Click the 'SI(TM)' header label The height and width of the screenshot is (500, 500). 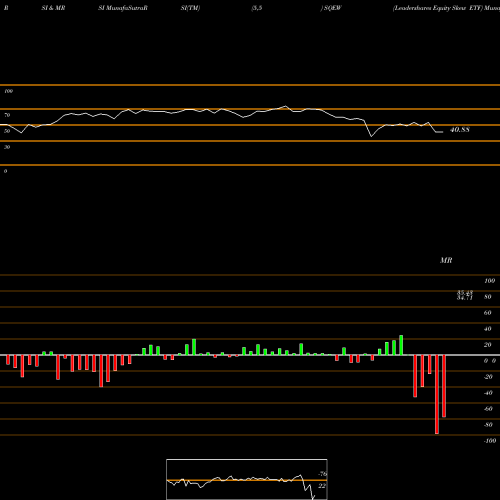(190, 8)
